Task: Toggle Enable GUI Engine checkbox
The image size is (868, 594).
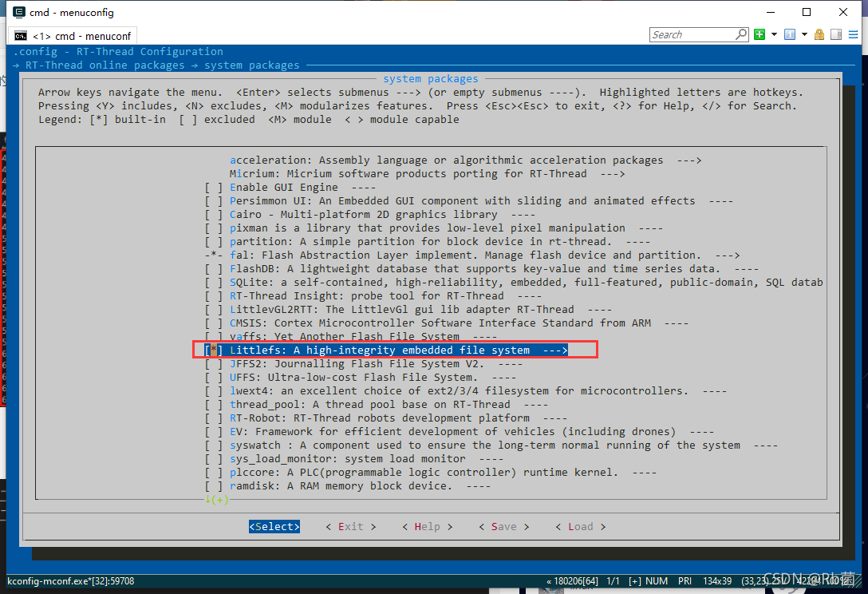Action: (x=213, y=188)
